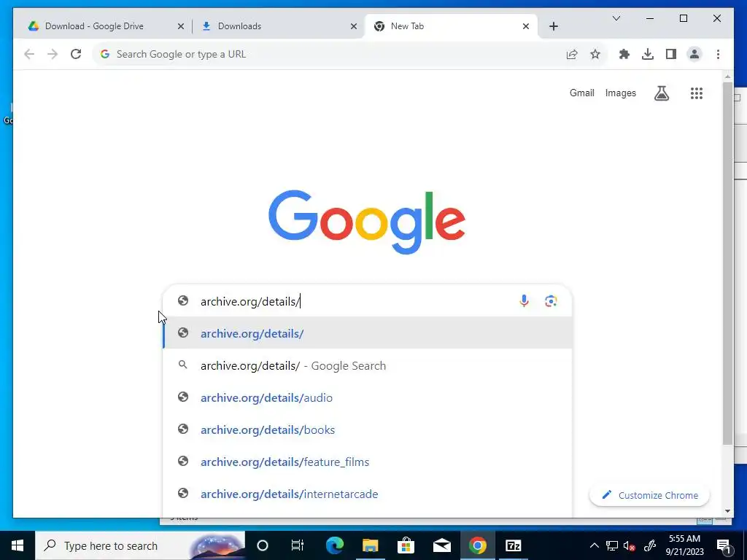The width and height of the screenshot is (747, 560).
Task: Open Task View on the taskbar
Action: point(298,545)
